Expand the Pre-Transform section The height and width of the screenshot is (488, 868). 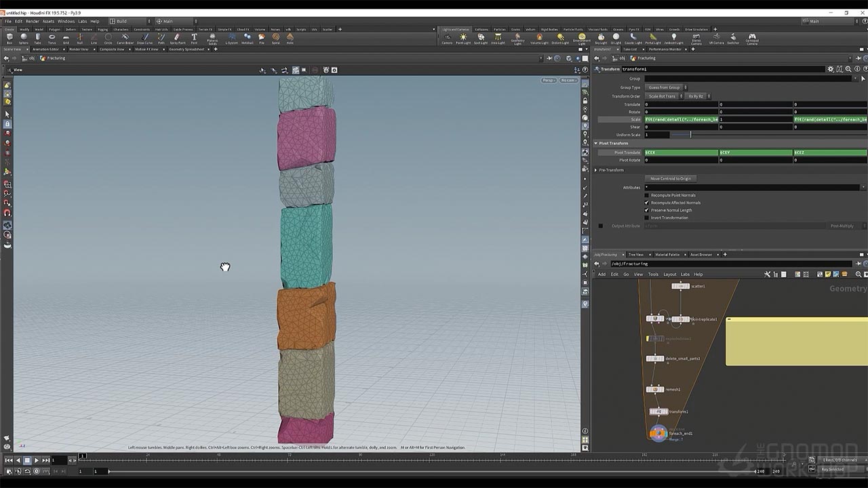(596, 170)
